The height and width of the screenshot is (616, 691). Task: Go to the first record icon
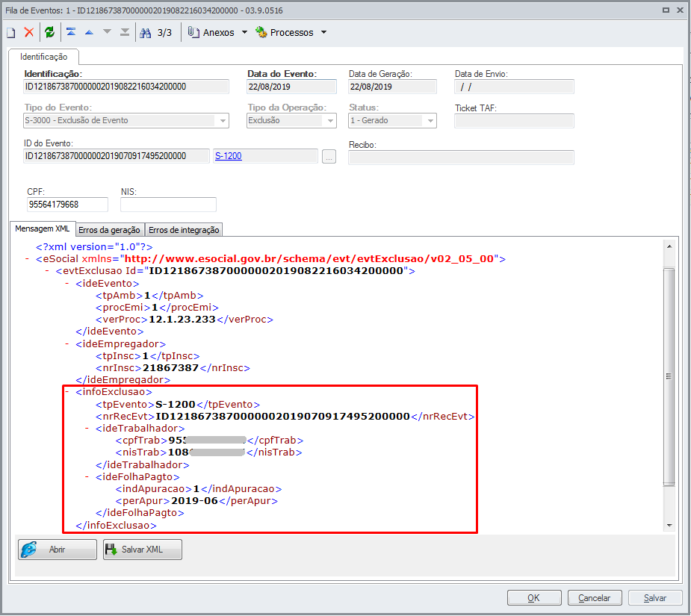coord(71,31)
